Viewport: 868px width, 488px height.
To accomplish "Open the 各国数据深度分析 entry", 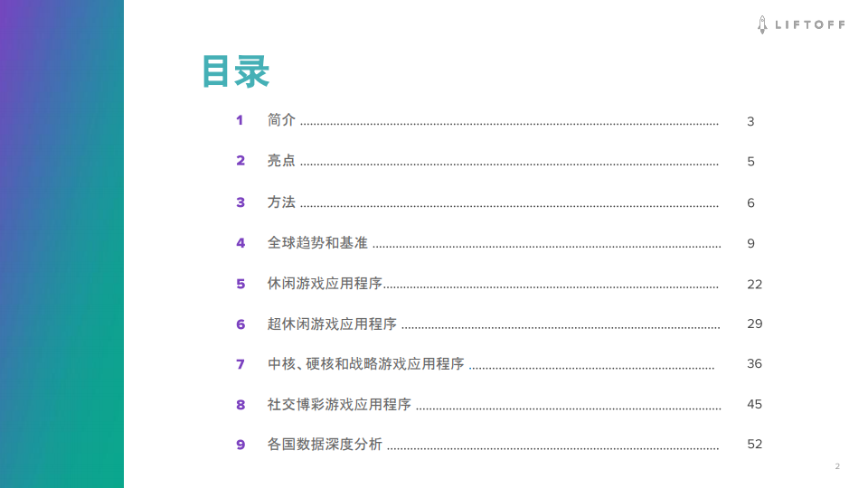I will (325, 445).
